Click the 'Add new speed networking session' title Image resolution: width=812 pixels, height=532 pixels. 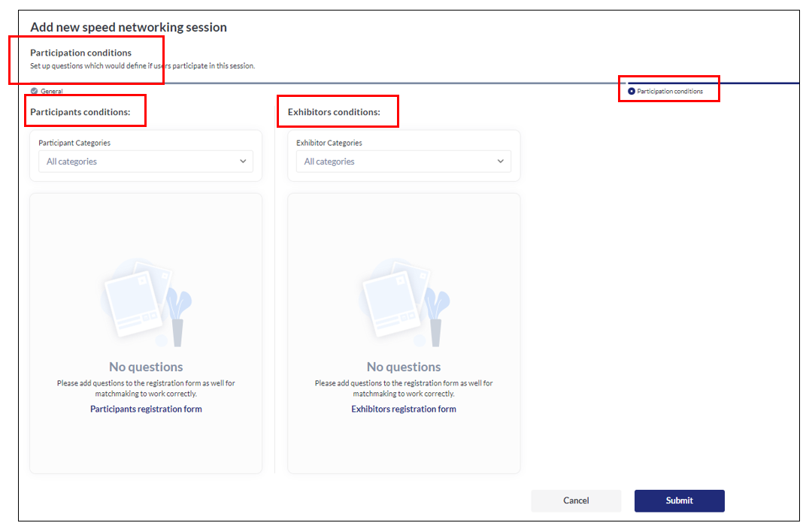click(x=129, y=28)
